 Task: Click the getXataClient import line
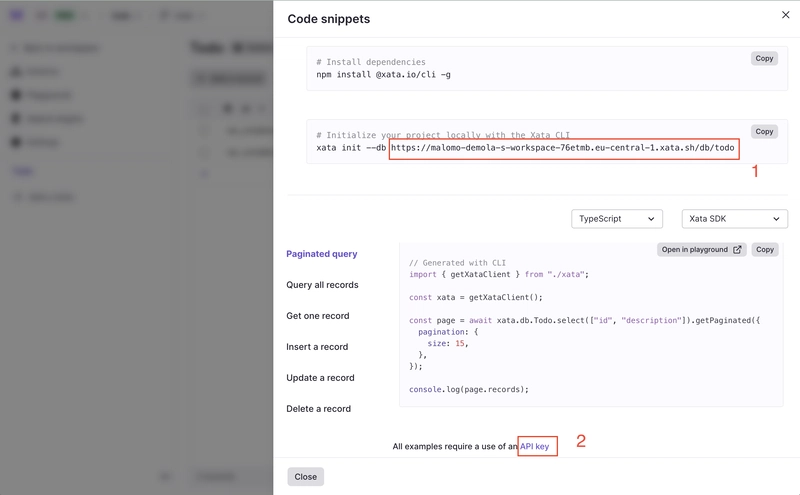coord(498,275)
